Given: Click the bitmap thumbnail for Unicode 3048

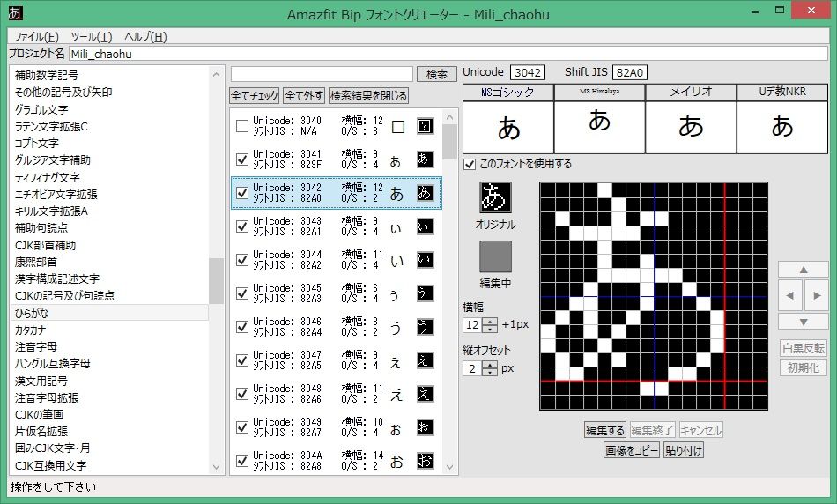Looking at the screenshot, I should 425,394.
